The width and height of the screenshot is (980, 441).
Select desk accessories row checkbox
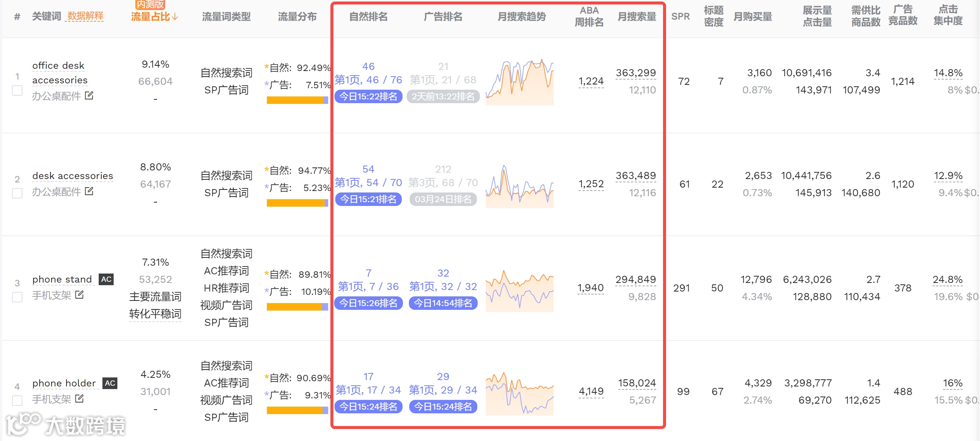[17, 193]
